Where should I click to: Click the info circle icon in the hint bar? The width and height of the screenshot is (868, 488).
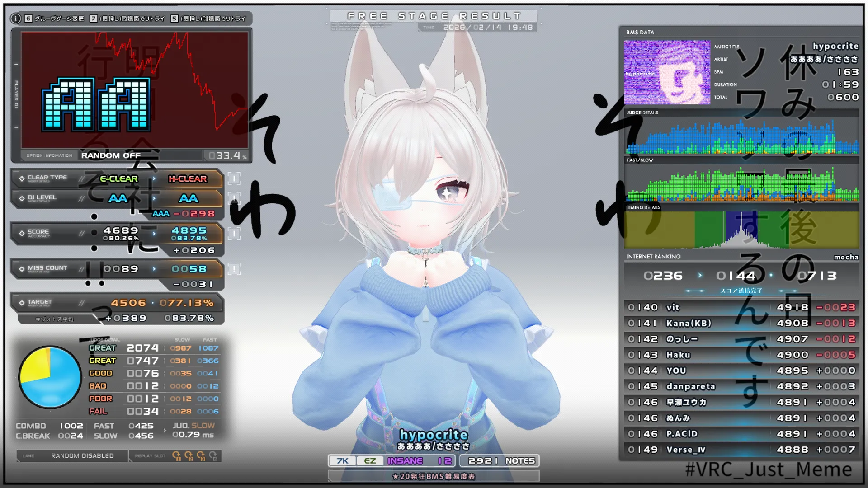coord(16,19)
